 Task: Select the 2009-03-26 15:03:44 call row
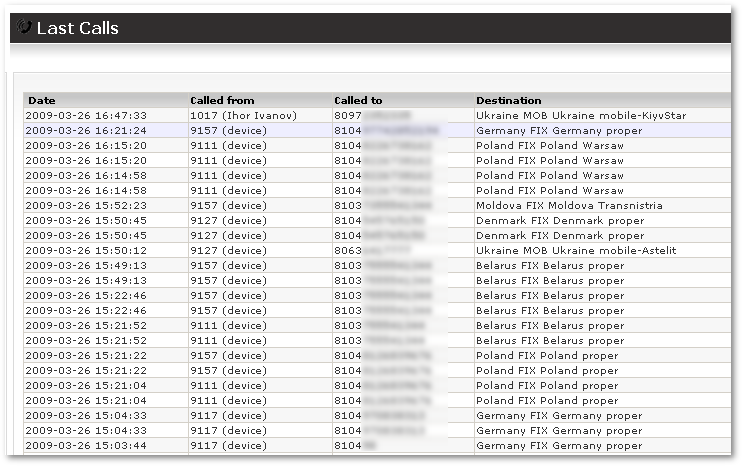coord(87,445)
